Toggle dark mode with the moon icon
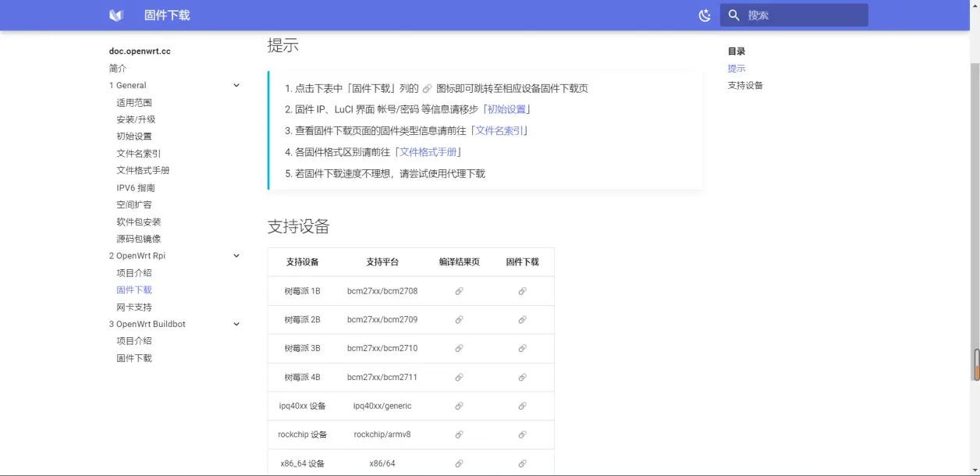The height and width of the screenshot is (476, 980). tap(705, 15)
